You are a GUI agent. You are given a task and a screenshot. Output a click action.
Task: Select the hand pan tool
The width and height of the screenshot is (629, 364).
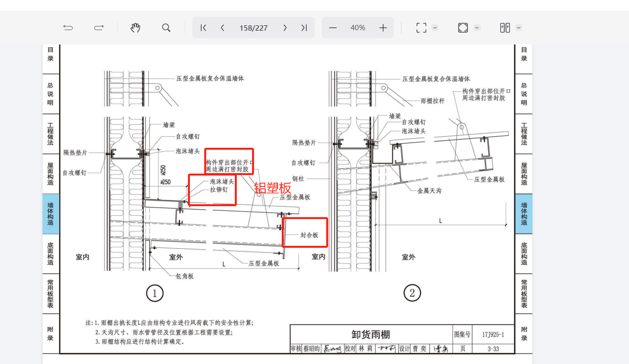coord(136,28)
